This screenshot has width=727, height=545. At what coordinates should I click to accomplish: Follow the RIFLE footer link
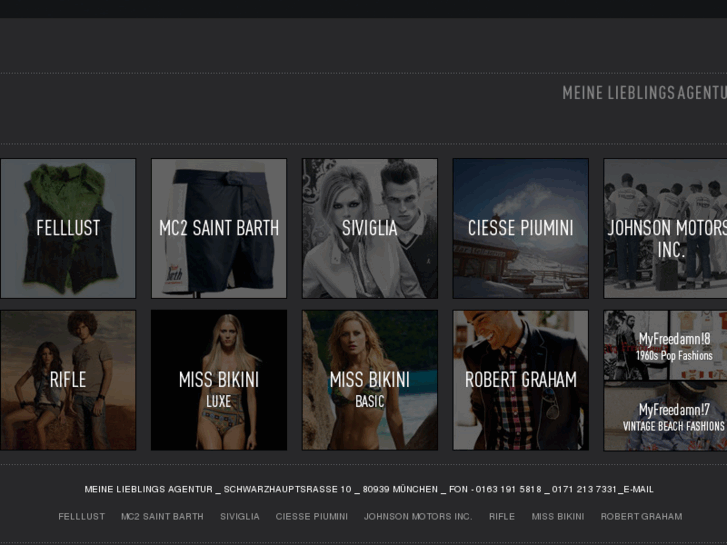[502, 516]
